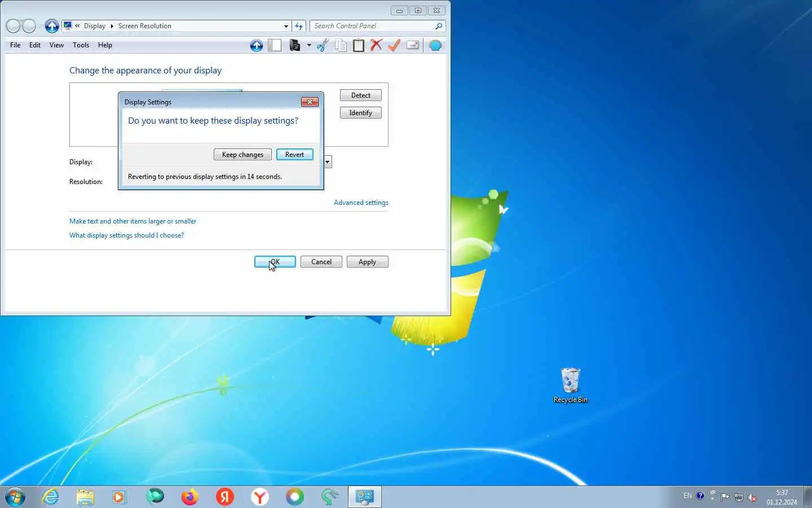Click the blue Up arrow icon in the toolbar
The image size is (812, 508).
[257, 46]
